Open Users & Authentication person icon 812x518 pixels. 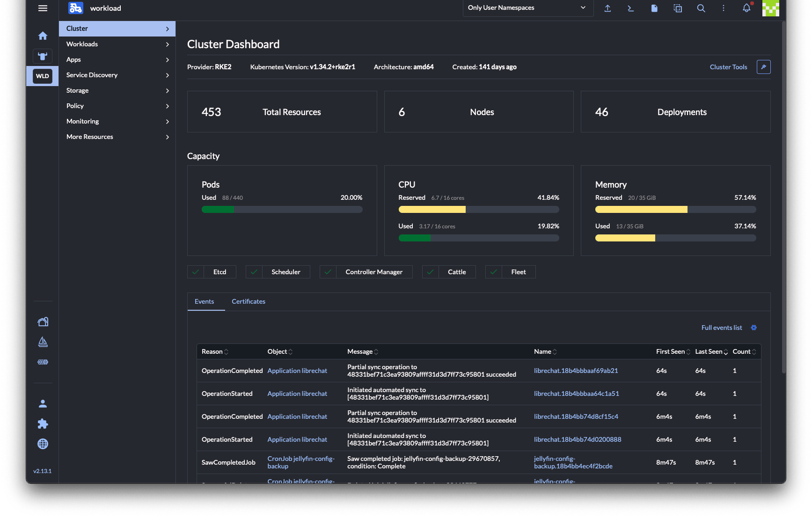pos(43,403)
